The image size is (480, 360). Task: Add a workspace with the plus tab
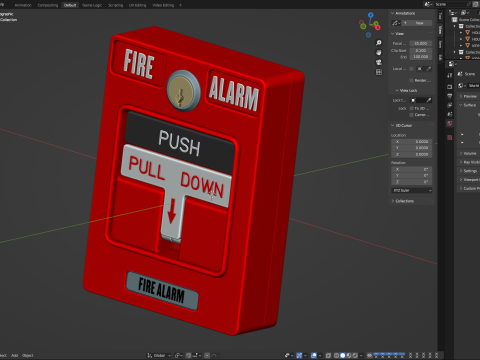(180, 5)
